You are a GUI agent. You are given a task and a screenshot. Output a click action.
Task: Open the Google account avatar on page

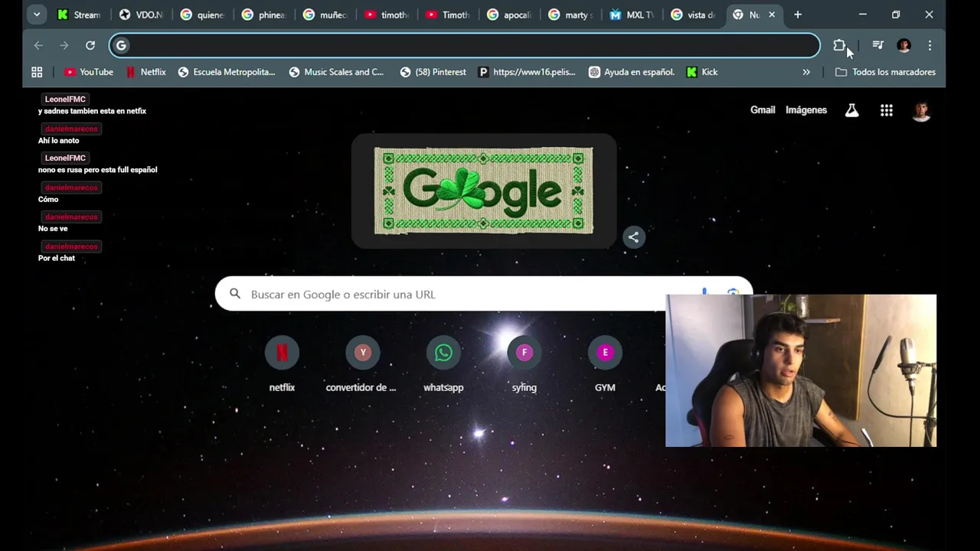tap(921, 110)
